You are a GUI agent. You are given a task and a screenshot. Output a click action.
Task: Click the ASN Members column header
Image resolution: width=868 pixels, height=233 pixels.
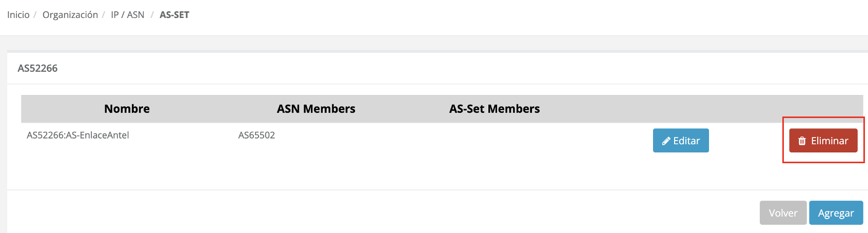pyautogui.click(x=316, y=109)
